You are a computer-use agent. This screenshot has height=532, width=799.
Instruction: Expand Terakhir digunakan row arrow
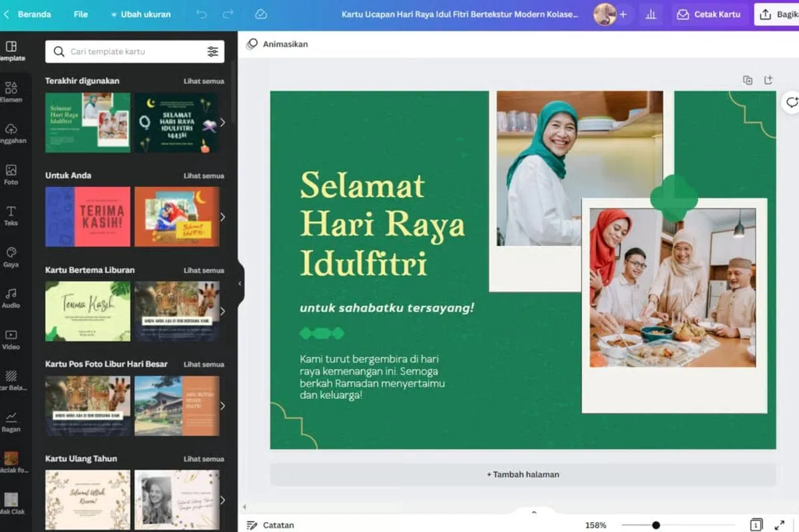click(222, 123)
